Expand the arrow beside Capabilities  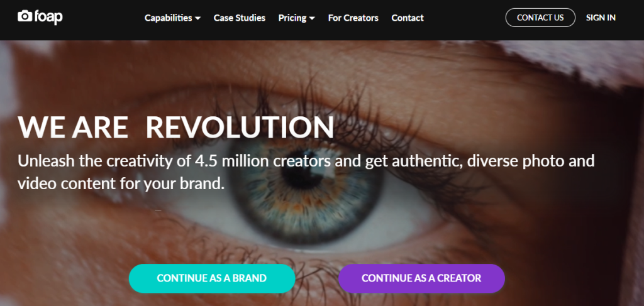coord(198,18)
